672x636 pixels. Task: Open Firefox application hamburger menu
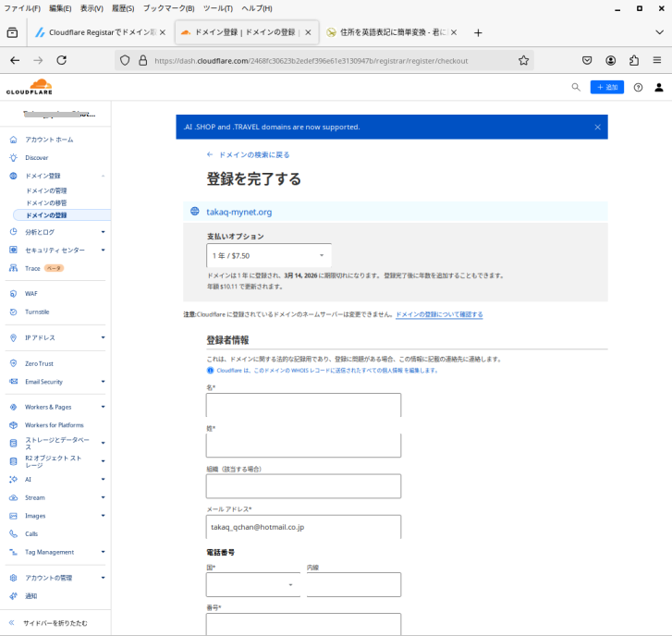(657, 60)
